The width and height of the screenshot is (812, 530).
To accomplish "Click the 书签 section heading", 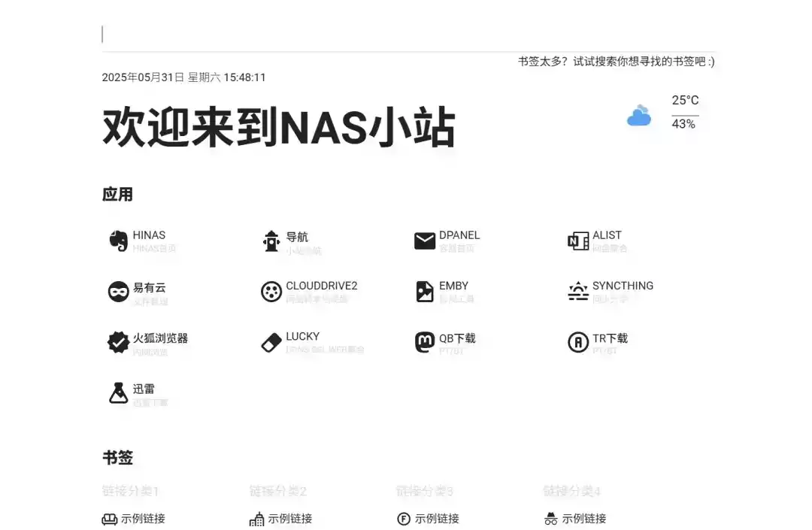I will point(117,458).
